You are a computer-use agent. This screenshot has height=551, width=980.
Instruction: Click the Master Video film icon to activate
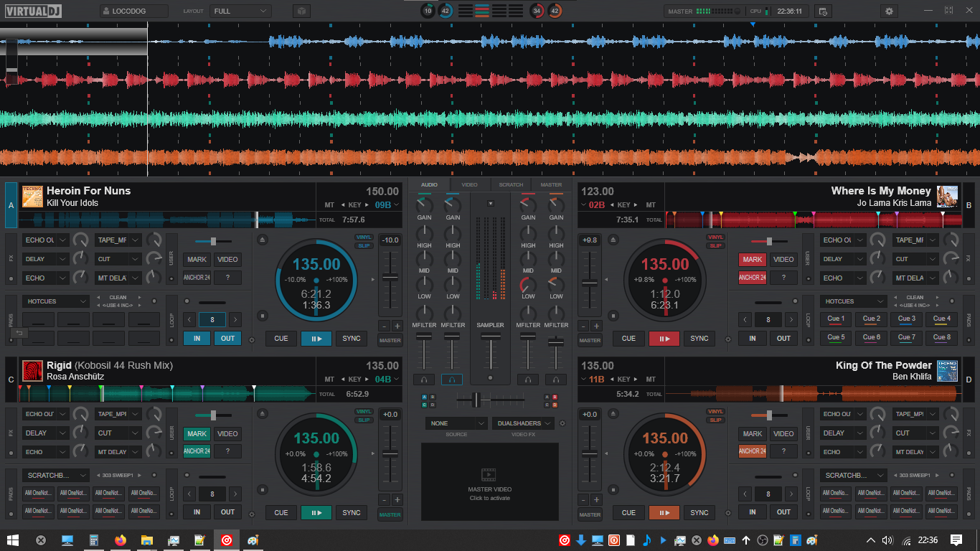[489, 474]
